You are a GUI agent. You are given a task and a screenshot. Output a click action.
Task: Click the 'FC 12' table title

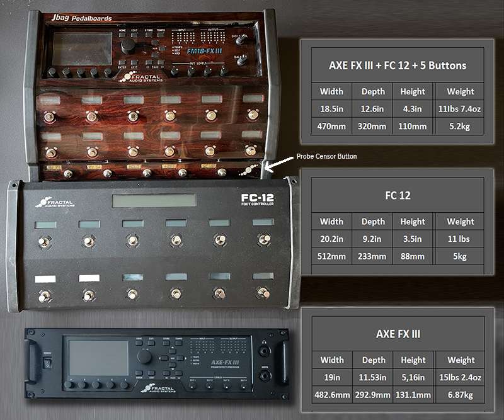(x=398, y=195)
